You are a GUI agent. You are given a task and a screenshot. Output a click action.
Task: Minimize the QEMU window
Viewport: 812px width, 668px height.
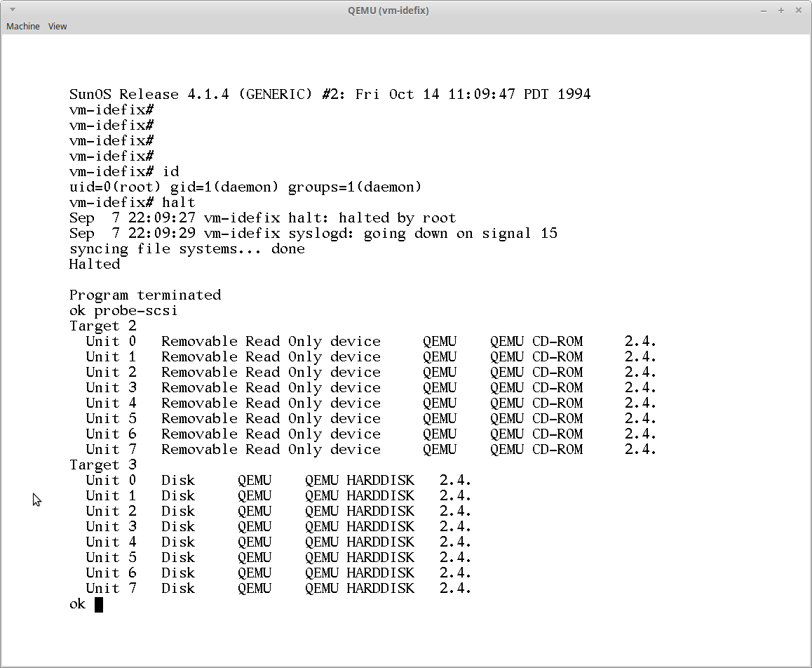764,11
